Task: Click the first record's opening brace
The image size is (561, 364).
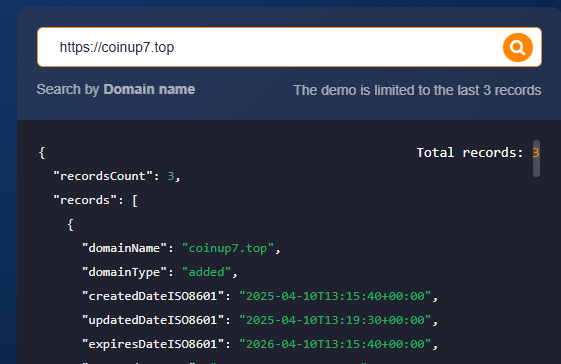Action: 70,225
